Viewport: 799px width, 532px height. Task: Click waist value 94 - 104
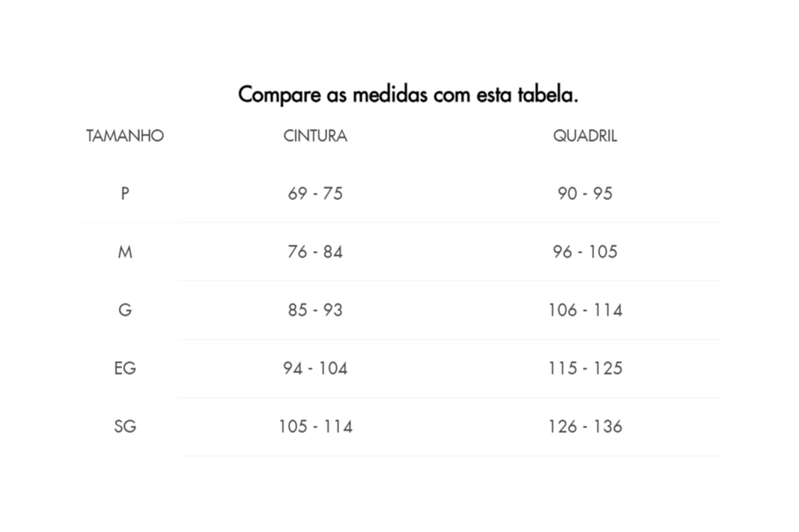pos(316,368)
